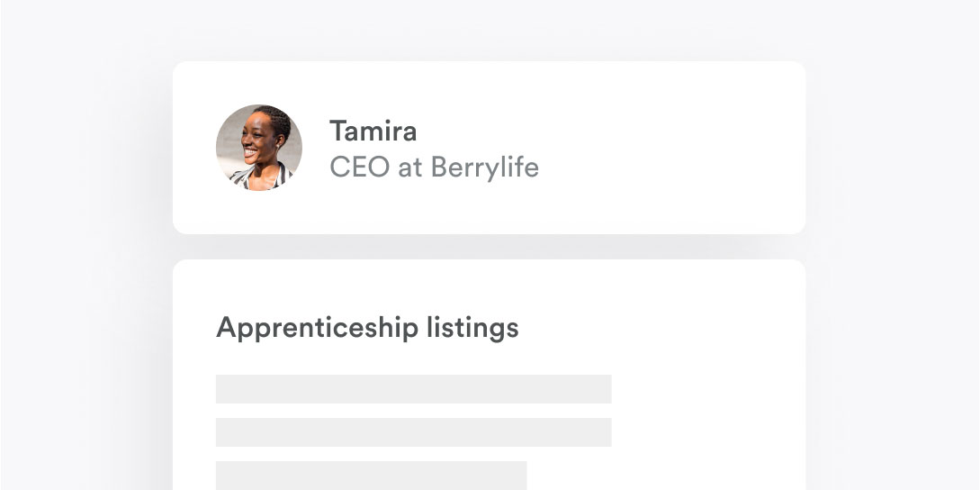Click the word Berrylife in subtitle

[485, 168]
